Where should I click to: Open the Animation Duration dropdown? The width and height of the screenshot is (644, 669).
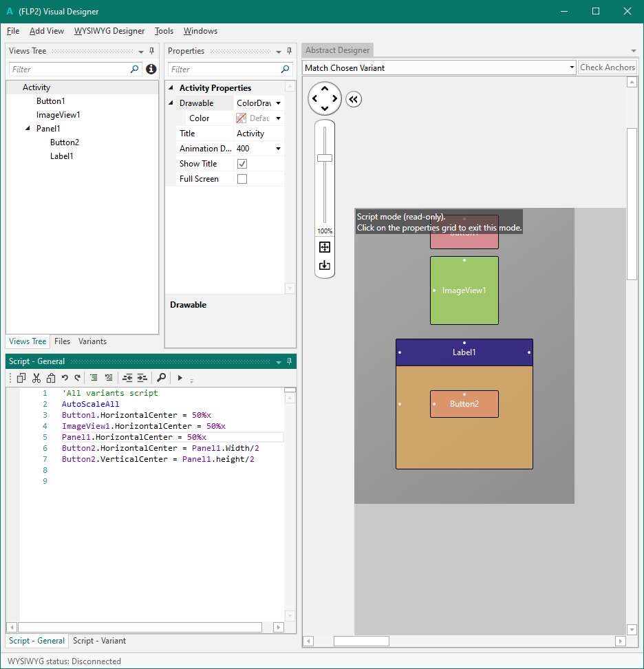[278, 149]
